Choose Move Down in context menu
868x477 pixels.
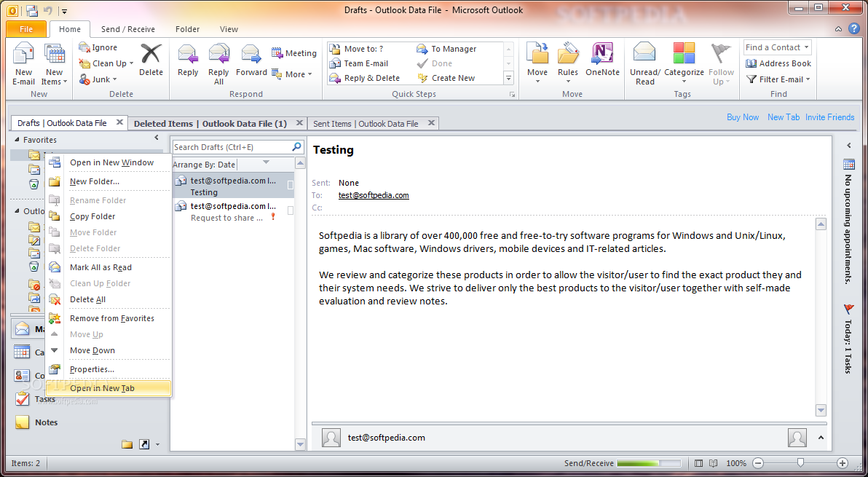[108, 350]
